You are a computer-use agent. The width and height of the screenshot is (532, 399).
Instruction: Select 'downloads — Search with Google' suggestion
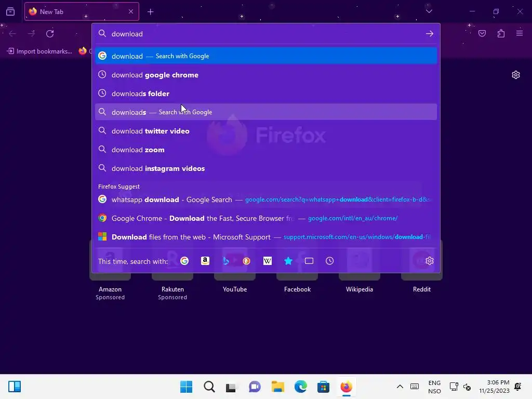(266, 112)
